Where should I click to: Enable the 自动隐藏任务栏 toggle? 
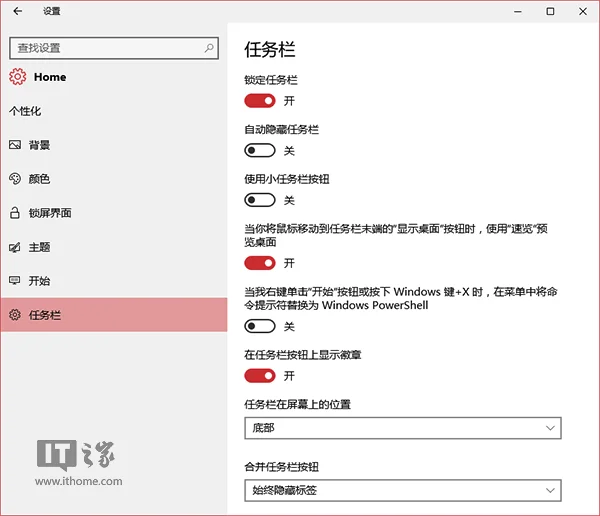pos(260,151)
